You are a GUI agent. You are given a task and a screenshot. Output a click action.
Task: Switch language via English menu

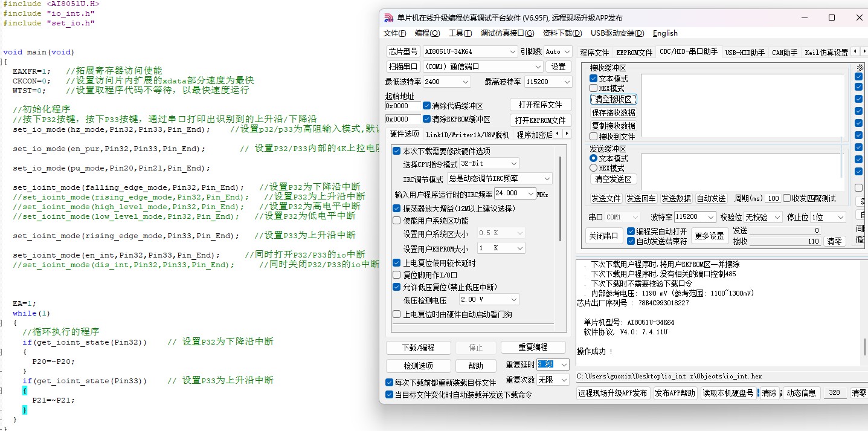coord(665,33)
